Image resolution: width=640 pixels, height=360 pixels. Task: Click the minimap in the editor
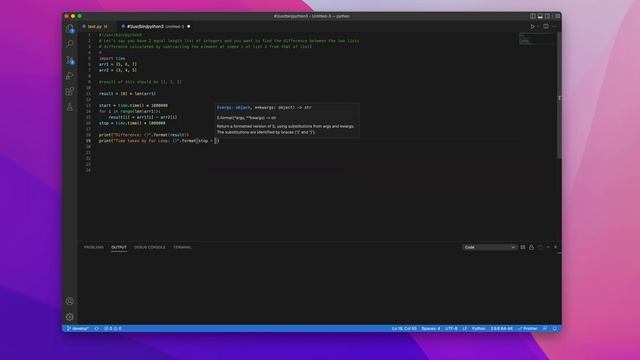(x=537, y=39)
